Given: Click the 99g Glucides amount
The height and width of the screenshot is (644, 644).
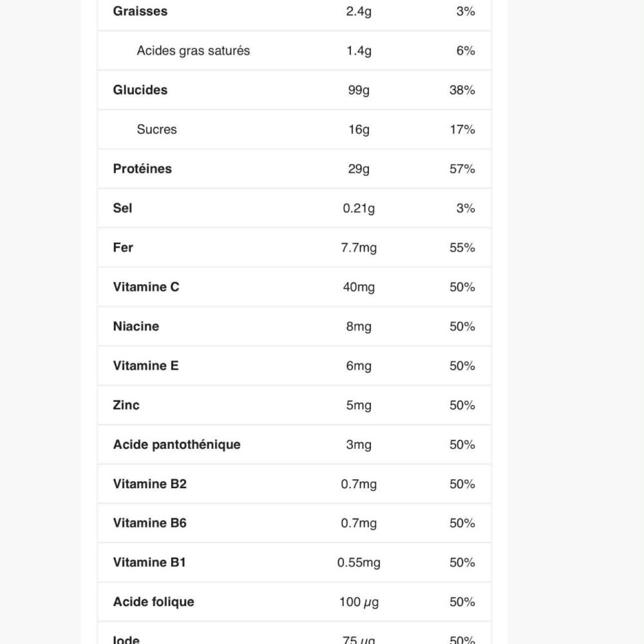Looking at the screenshot, I should [359, 90].
